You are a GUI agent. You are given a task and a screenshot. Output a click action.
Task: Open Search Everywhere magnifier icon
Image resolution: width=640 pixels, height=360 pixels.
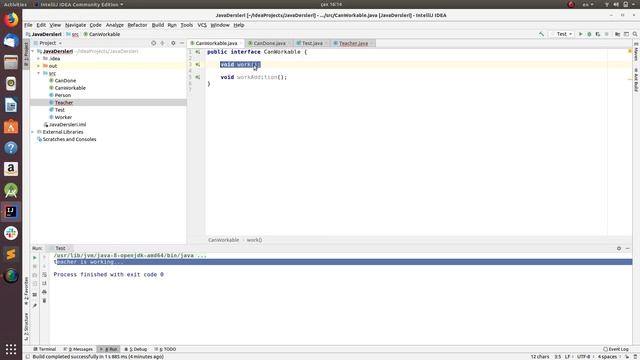(x=635, y=34)
